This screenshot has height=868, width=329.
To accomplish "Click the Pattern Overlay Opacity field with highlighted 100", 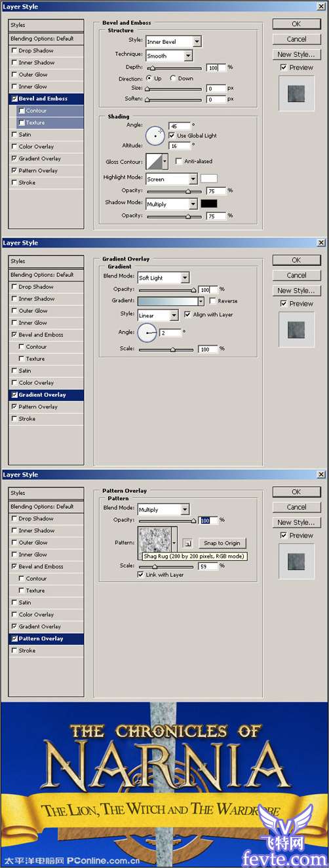I will coord(208,520).
